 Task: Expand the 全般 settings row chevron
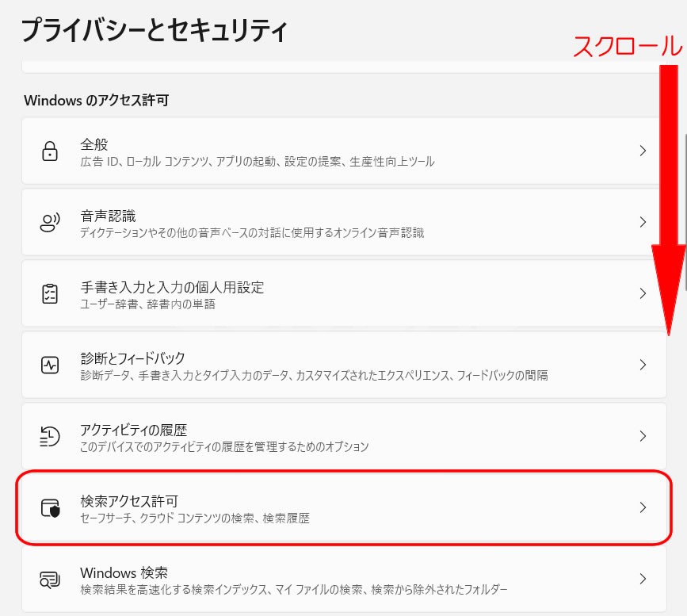[x=643, y=151]
